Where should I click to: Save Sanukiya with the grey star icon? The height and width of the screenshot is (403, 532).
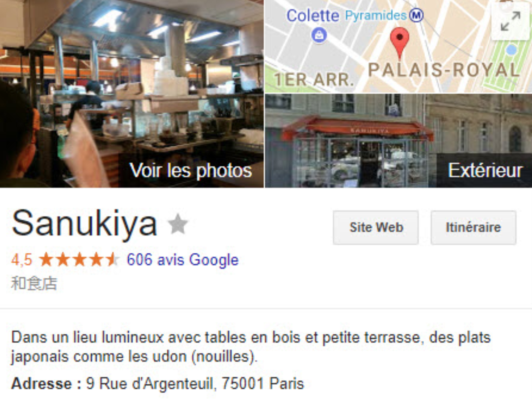(178, 224)
